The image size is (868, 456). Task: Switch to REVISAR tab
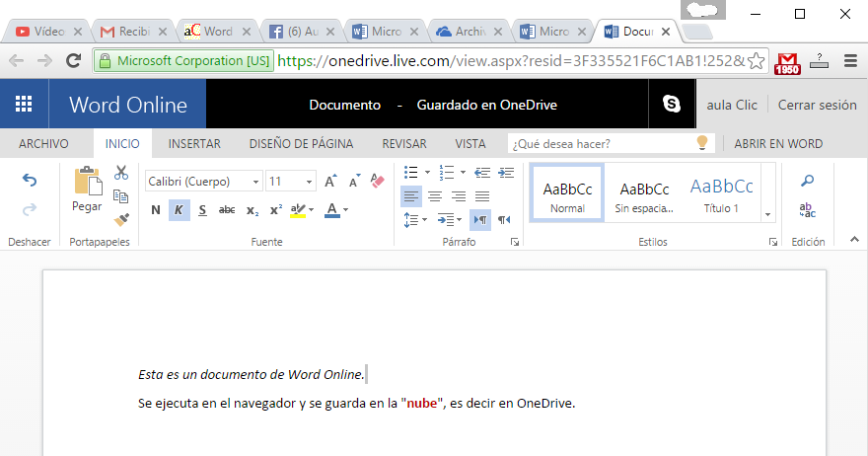[x=404, y=143]
